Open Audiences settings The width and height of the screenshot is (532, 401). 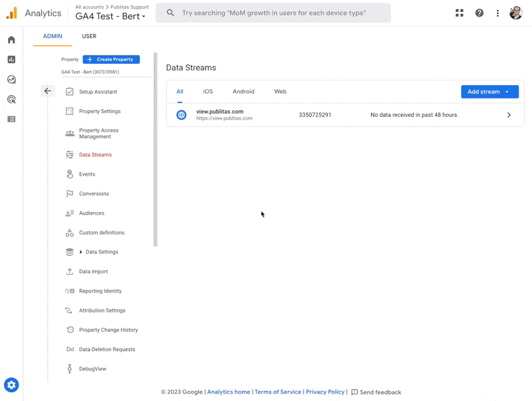[92, 213]
